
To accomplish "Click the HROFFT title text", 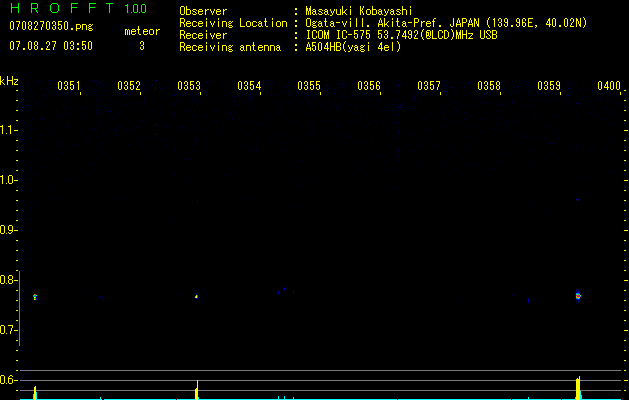I will pos(62,8).
